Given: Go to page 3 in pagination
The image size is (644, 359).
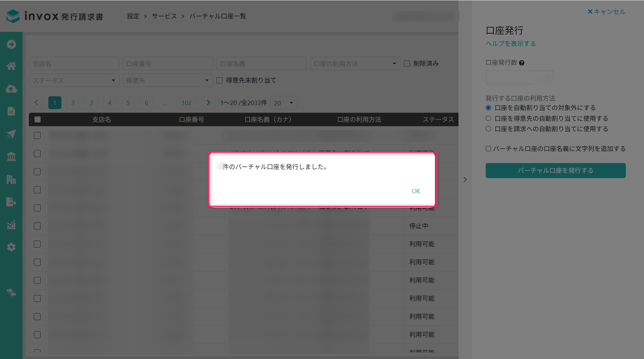Looking at the screenshot, I should pos(91,103).
